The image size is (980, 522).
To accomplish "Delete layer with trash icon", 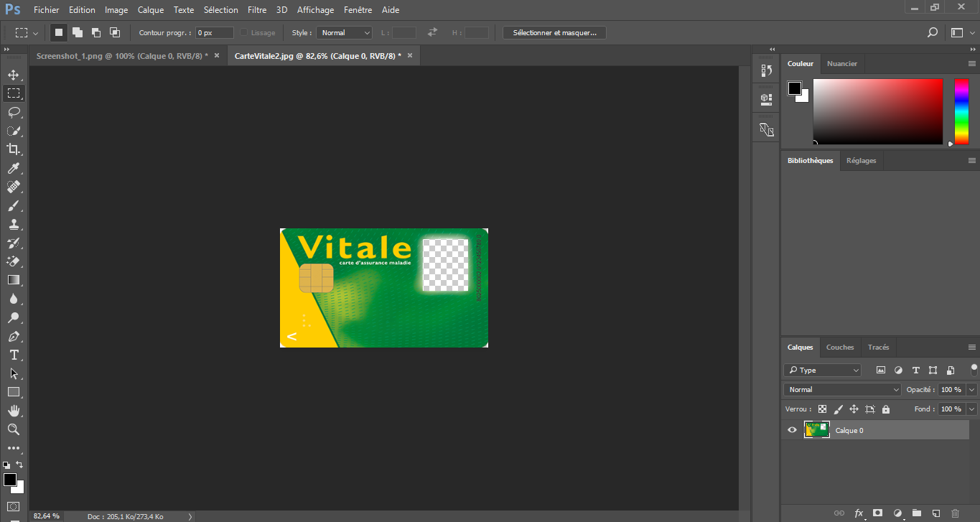I will click(x=955, y=513).
